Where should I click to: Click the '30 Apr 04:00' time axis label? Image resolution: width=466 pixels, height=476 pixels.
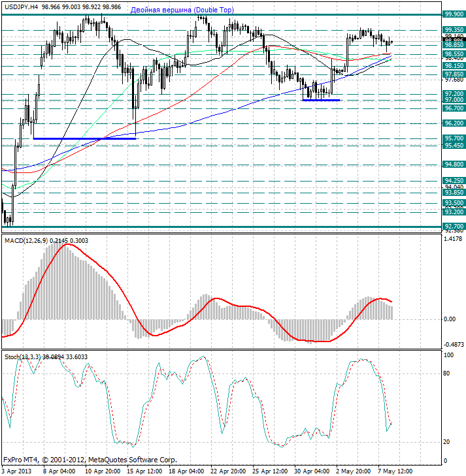coord(312,471)
